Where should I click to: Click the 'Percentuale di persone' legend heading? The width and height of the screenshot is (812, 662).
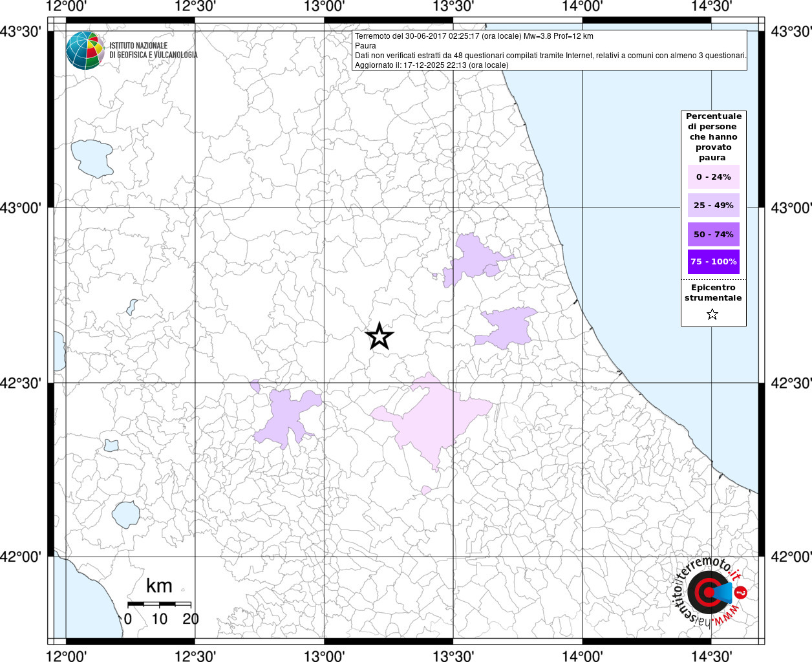pos(714,137)
